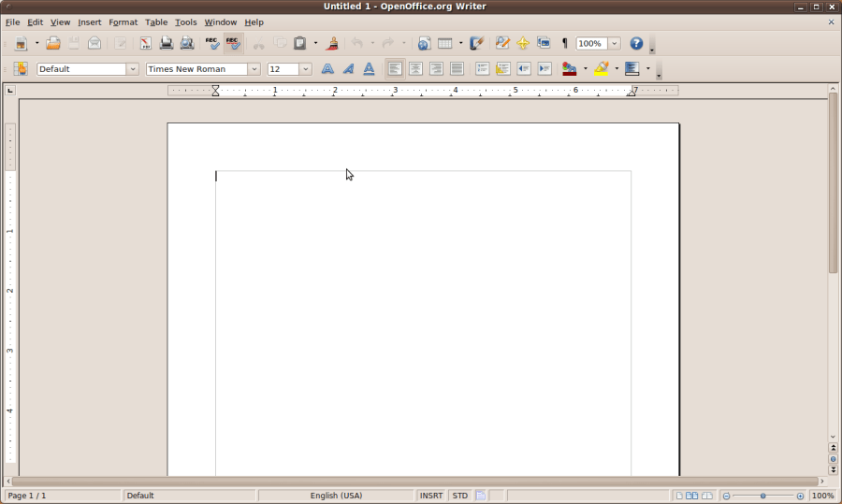Open the Table menu
This screenshot has width=842, height=504.
tap(156, 22)
